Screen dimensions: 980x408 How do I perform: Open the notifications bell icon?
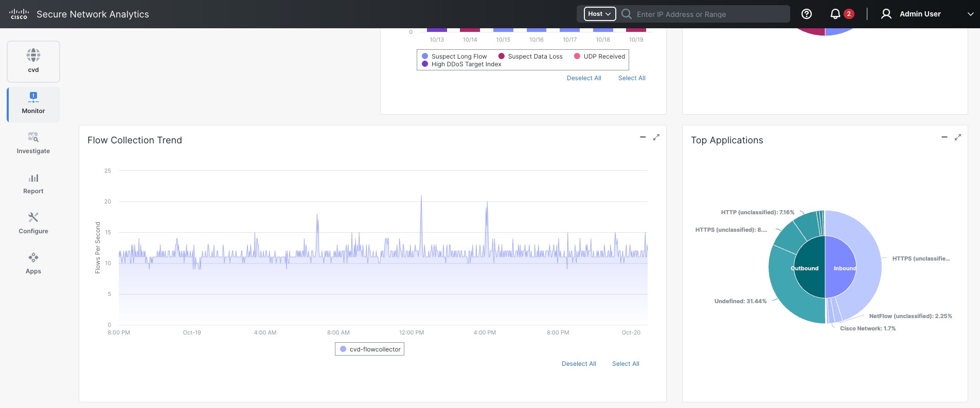tap(835, 14)
